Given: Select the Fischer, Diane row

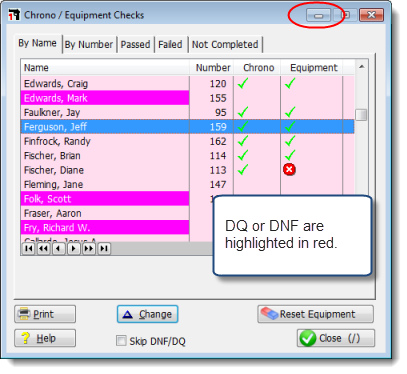Looking at the screenshot, I should (x=187, y=170).
